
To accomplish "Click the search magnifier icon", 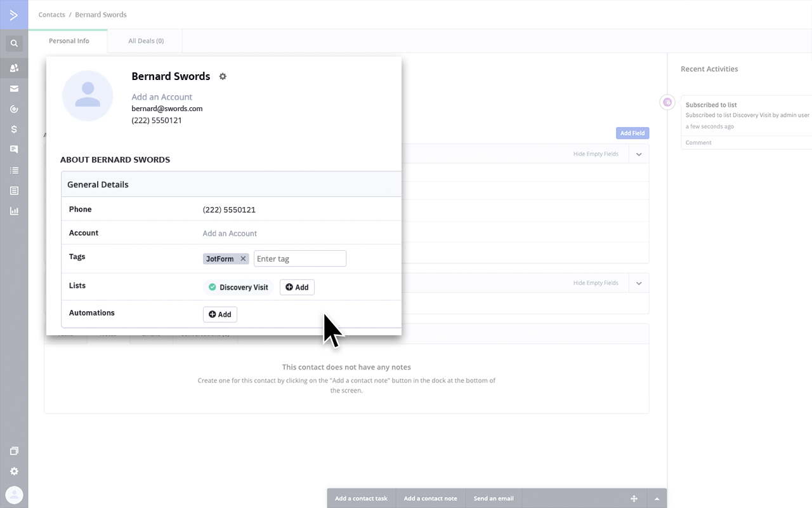I will click(14, 43).
